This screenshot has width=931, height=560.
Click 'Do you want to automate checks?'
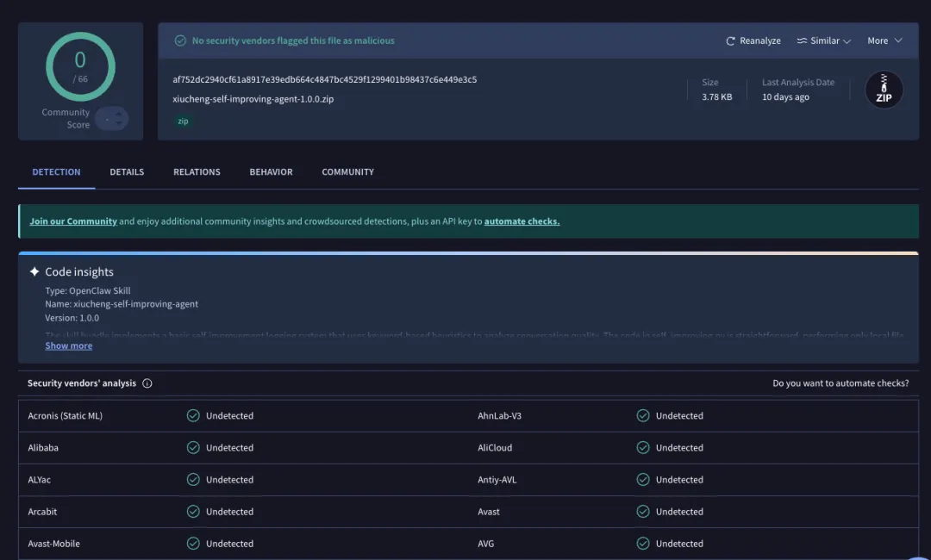tap(840, 383)
